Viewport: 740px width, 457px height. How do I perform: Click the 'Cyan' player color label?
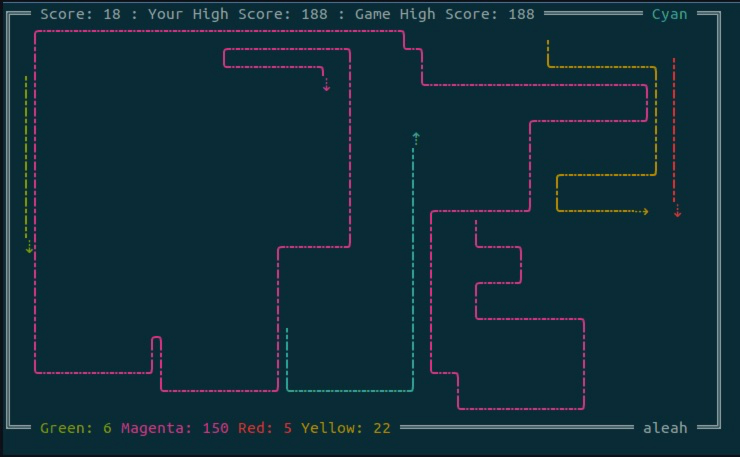click(669, 14)
